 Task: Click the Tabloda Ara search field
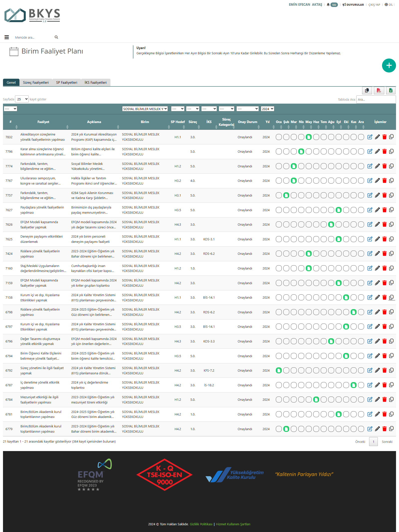coord(376,99)
